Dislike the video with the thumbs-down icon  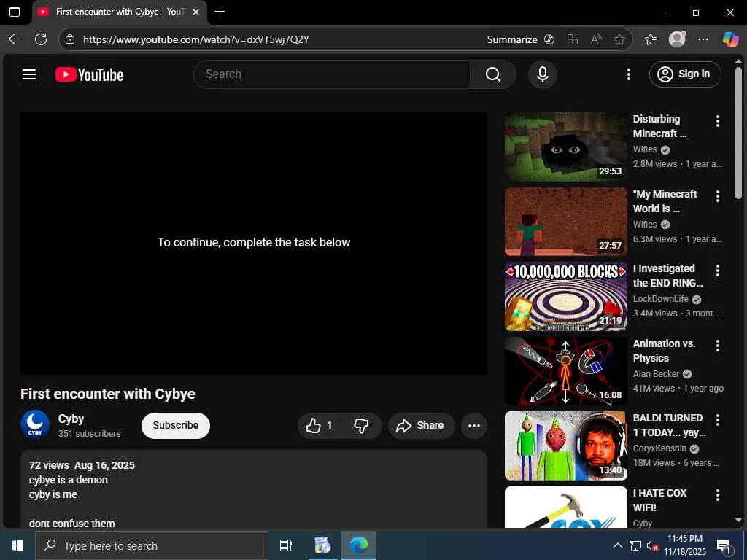pos(362,425)
